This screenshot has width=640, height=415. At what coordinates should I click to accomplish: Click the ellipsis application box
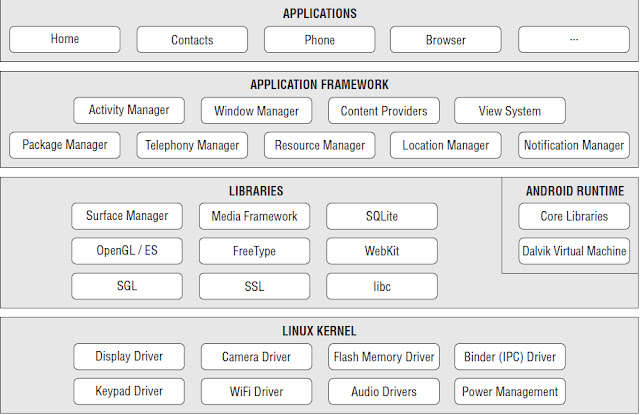coord(574,40)
